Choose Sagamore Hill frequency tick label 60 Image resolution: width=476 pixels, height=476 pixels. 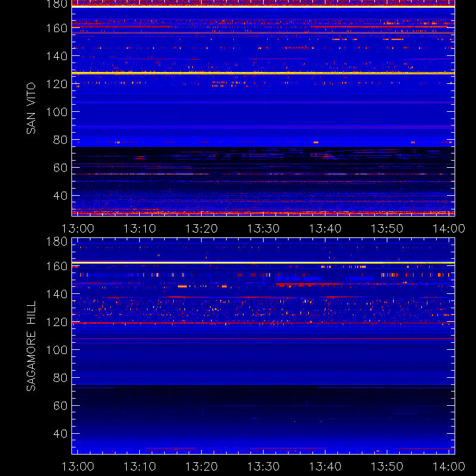pos(60,406)
